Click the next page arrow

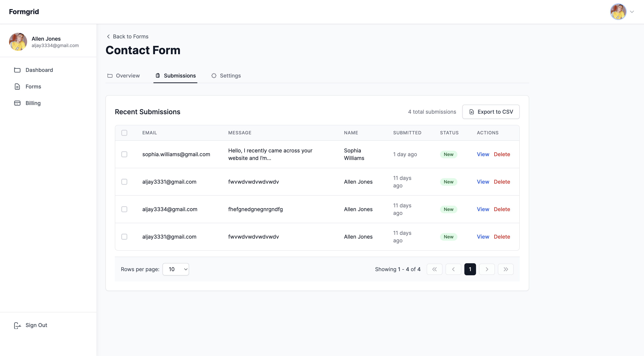487,269
